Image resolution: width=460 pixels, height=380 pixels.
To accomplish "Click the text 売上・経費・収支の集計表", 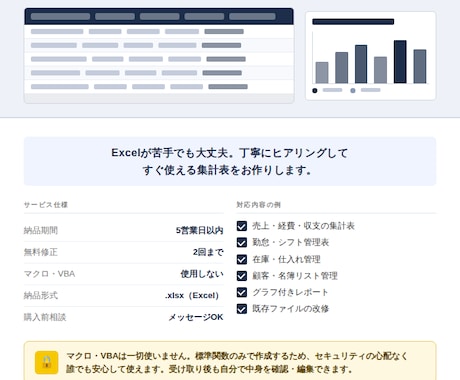I will 303,226.
